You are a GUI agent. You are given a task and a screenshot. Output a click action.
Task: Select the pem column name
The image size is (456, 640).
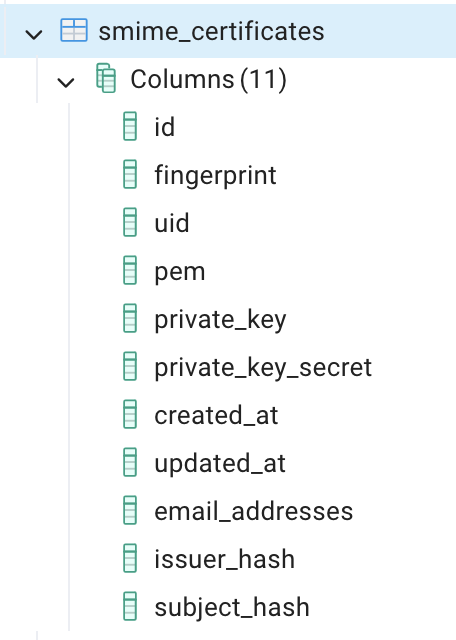click(x=180, y=272)
